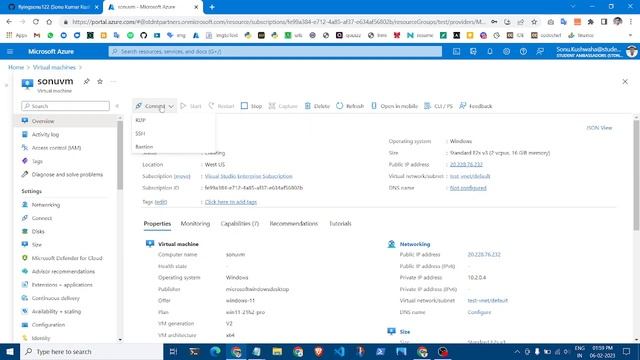Open Tags in sidebar

[37, 161]
